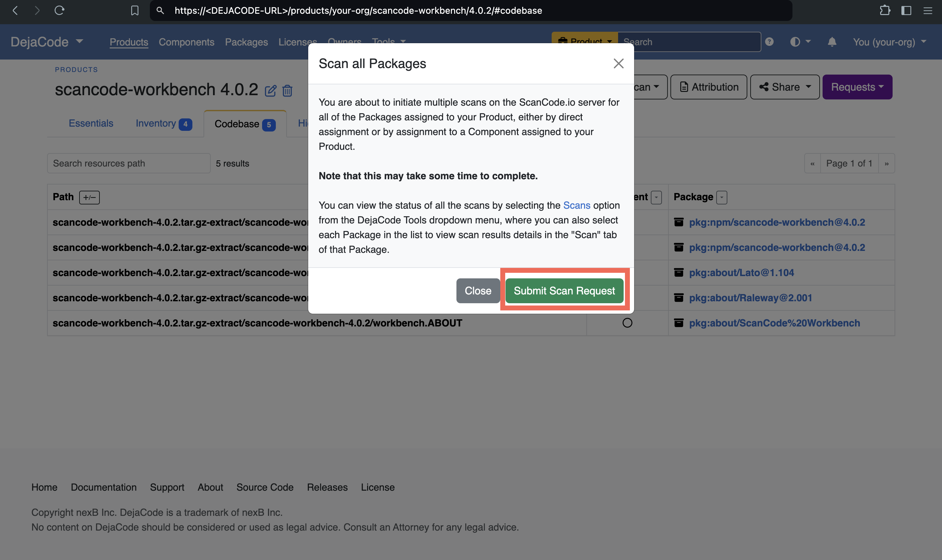The width and height of the screenshot is (942, 560).
Task: Reload the page with refresh icon
Action: [x=59, y=10]
